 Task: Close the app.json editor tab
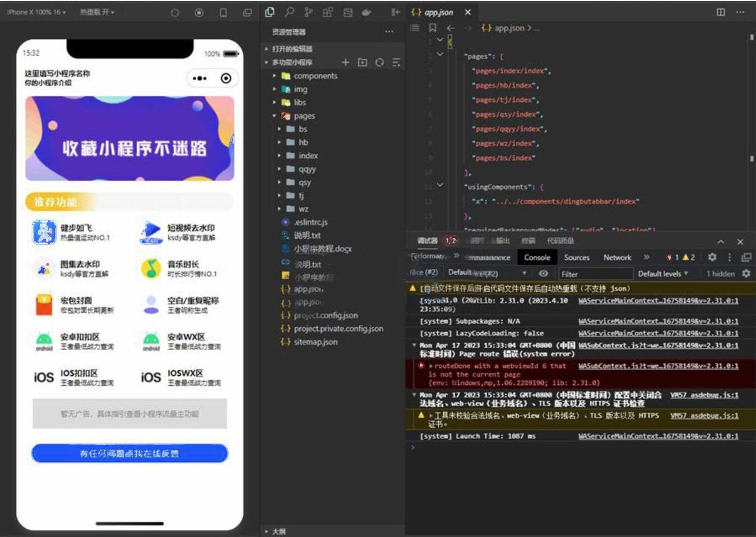[467, 12]
